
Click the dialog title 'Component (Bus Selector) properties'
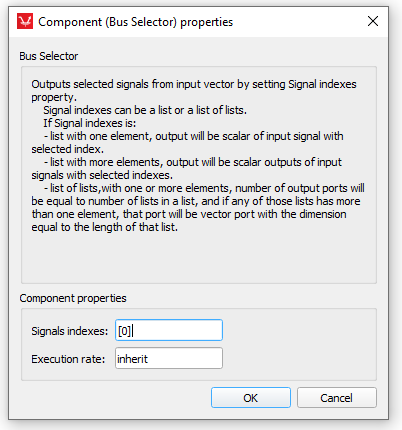pos(135,22)
